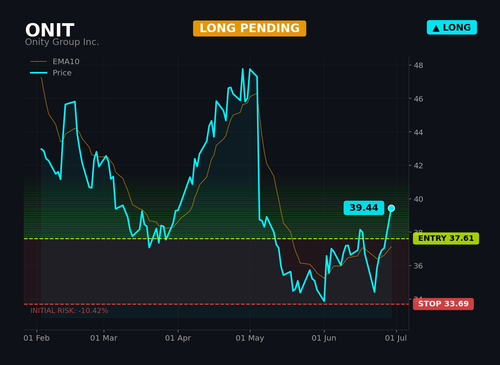The image size is (500, 365).
Task: Click the 48 price axis label
Action: [x=418, y=65]
